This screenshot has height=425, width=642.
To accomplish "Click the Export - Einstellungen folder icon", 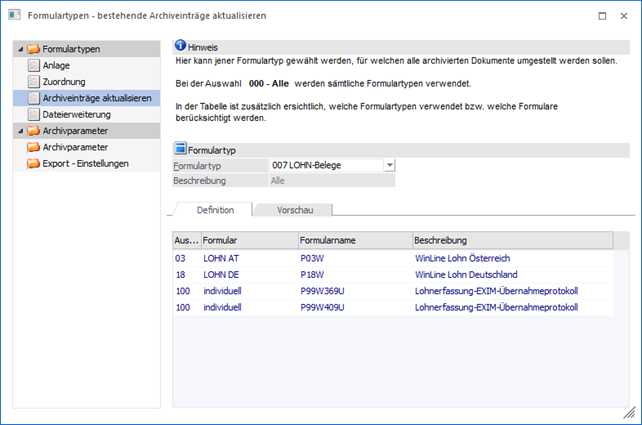I will [x=33, y=163].
